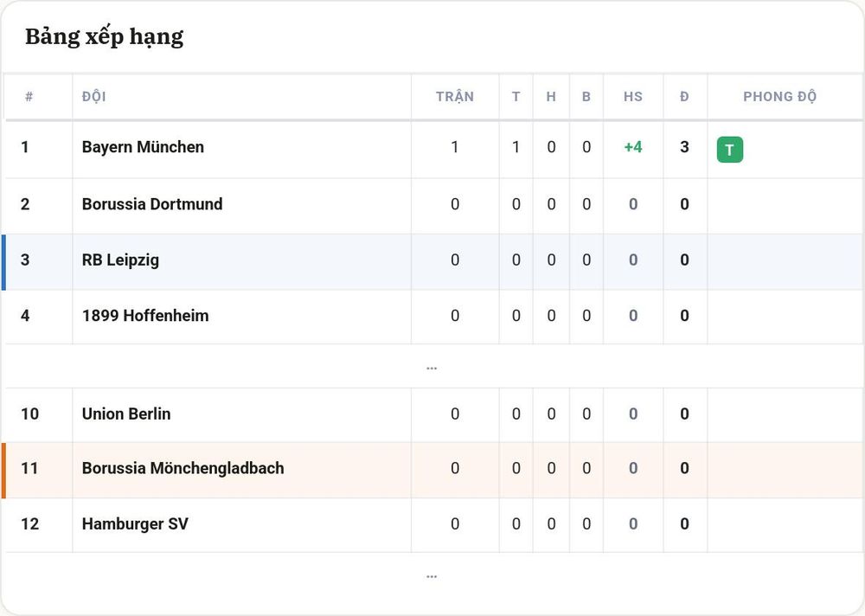Viewport: 865px width, 616px height.
Task: Select the RB Leipzig row
Action: 433,261
